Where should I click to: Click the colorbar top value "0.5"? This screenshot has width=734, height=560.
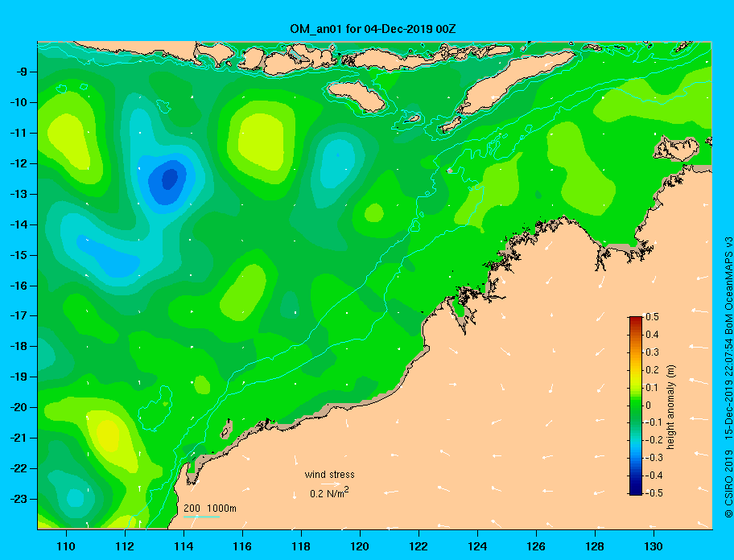tap(652, 317)
